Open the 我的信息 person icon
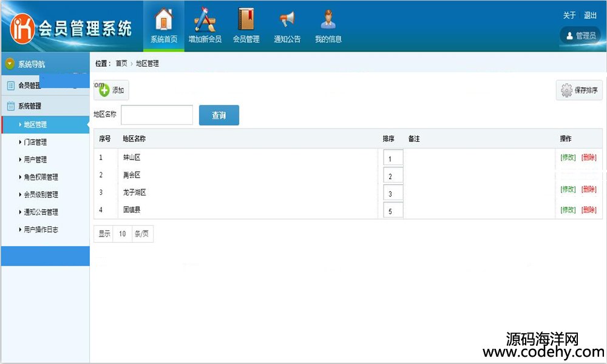607x364 pixels. (x=328, y=19)
